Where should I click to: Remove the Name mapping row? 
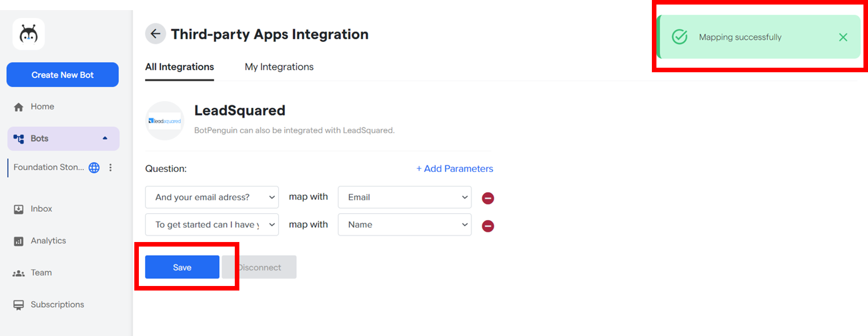(488, 226)
